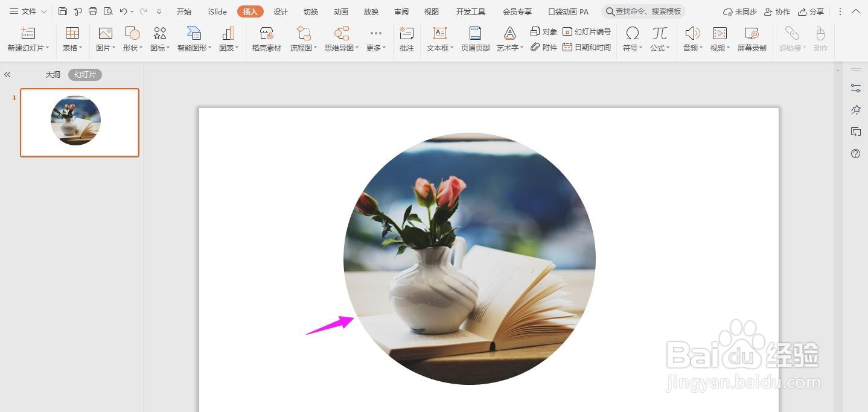Click the Print icon in quick access bar

93,11
